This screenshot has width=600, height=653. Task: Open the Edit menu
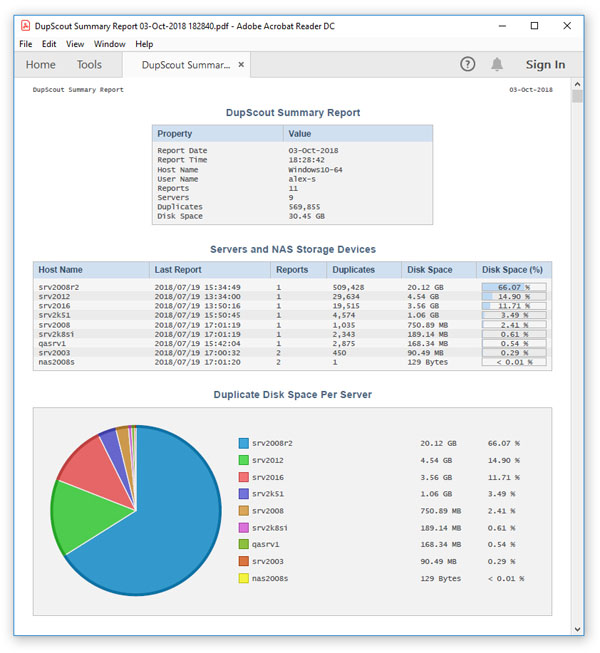49,44
